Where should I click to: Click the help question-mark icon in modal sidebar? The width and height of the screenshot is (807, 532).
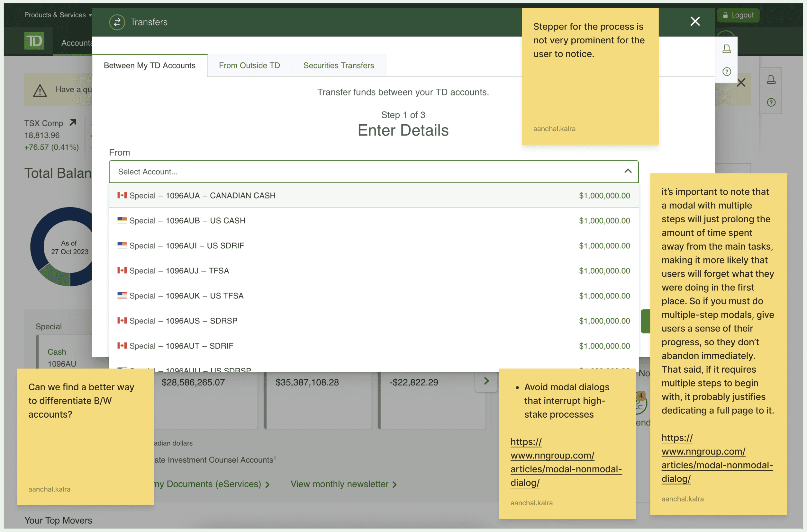(x=727, y=72)
